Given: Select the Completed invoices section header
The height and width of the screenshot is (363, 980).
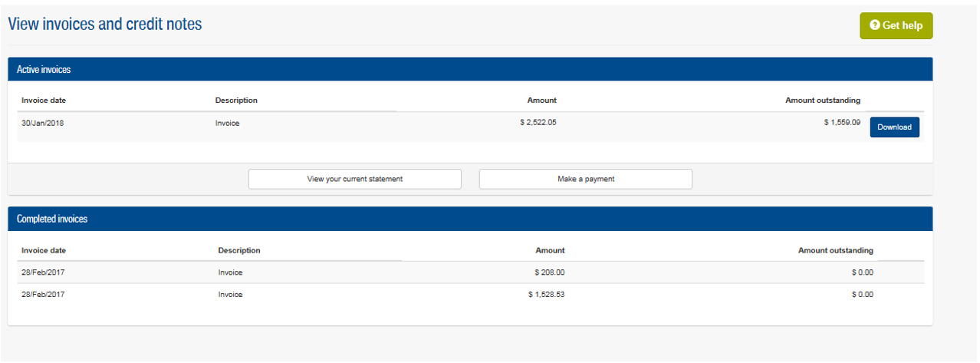Looking at the screenshot, I should [x=52, y=219].
